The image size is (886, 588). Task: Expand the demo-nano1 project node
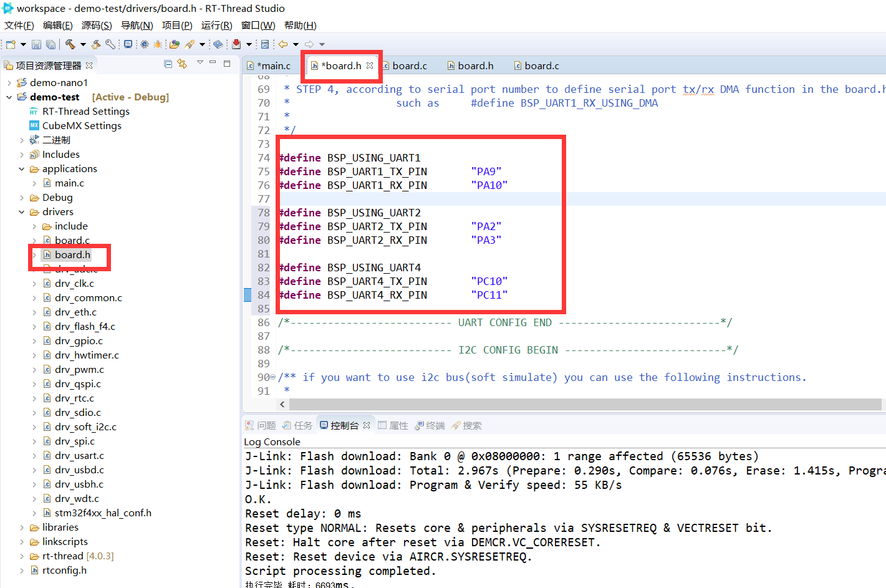(x=9, y=83)
